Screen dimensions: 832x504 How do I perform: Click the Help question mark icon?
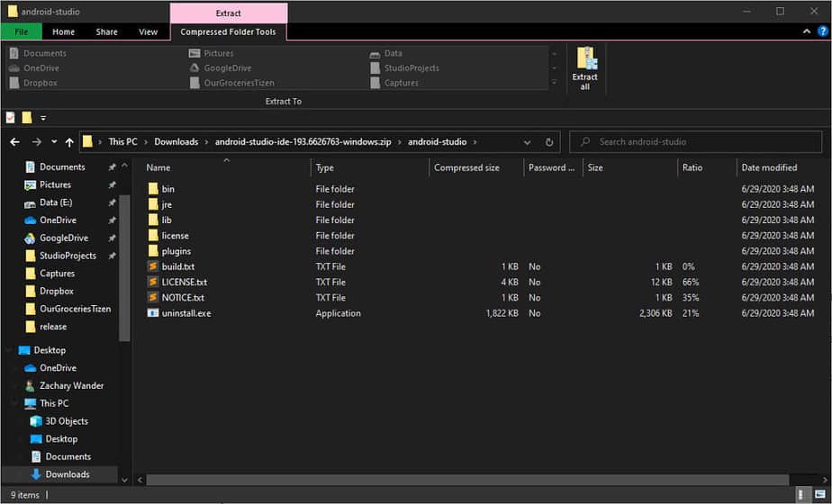tap(822, 31)
